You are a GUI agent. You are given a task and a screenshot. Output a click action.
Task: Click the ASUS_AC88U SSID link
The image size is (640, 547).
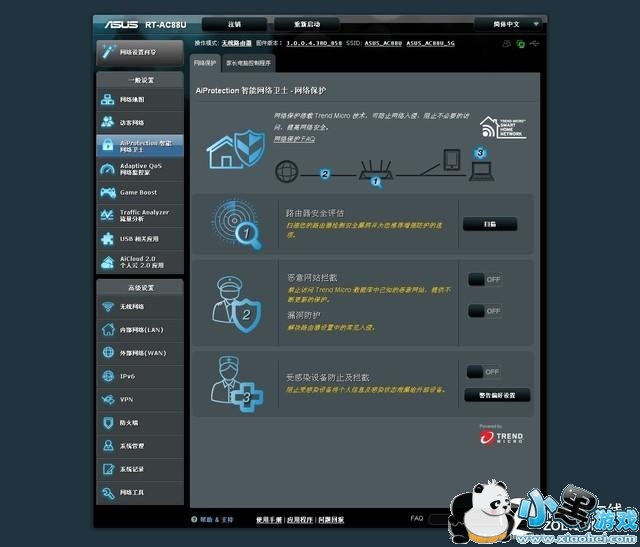tap(383, 43)
